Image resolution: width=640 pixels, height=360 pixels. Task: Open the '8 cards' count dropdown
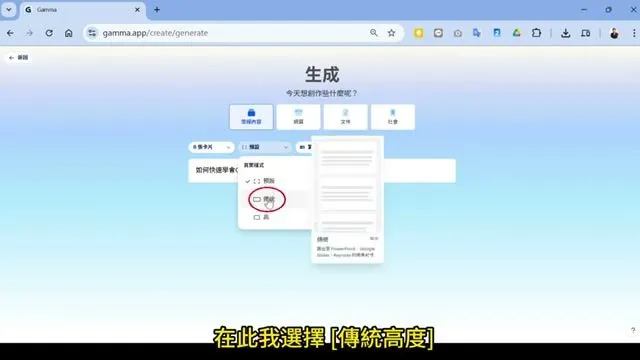click(x=211, y=147)
